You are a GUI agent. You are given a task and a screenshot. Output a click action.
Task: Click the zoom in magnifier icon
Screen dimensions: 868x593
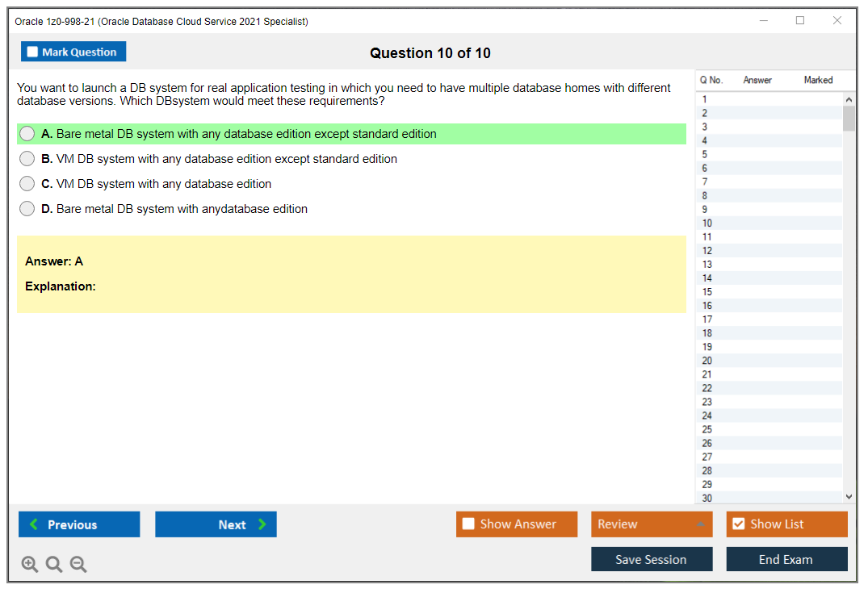click(30, 565)
